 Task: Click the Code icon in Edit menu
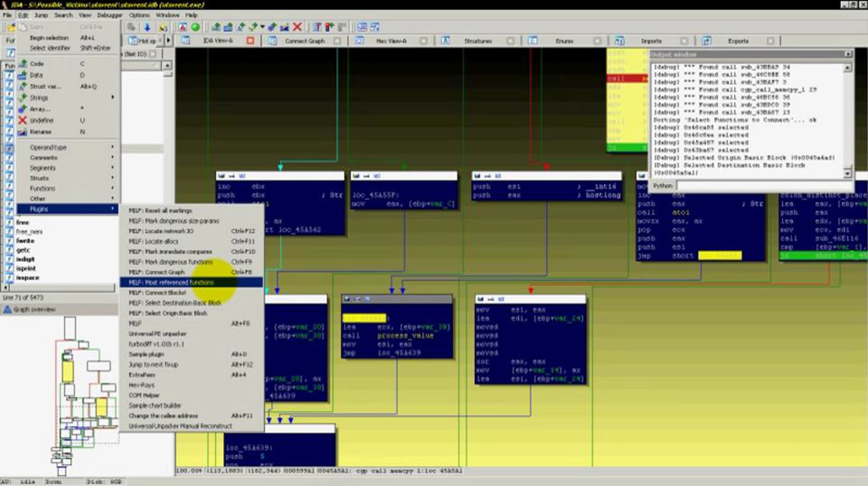[x=22, y=64]
